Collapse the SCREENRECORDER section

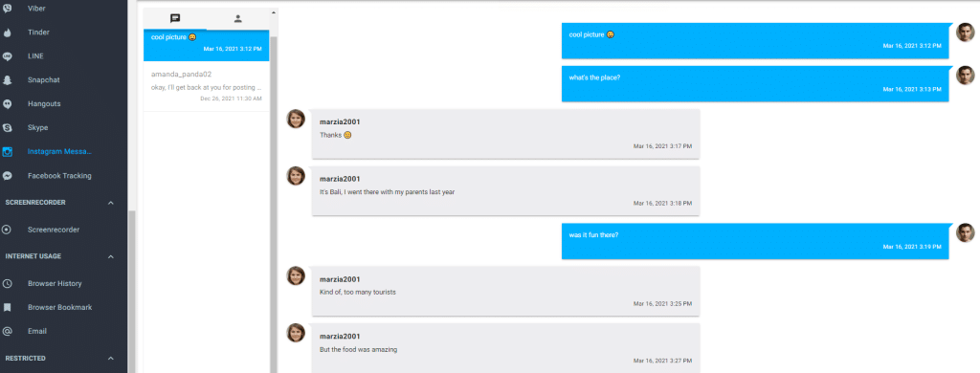pos(111,203)
